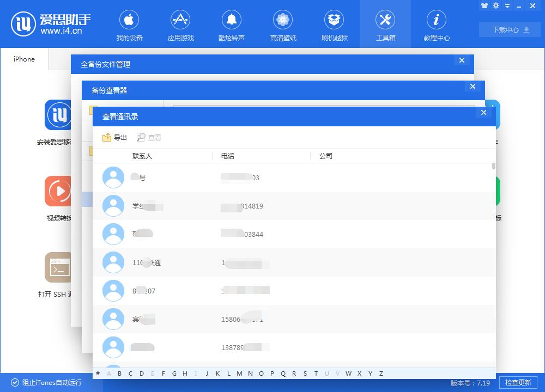This screenshot has height=392, width=545.
Task: Select contact with phone starting 15806
Action: (x=294, y=319)
